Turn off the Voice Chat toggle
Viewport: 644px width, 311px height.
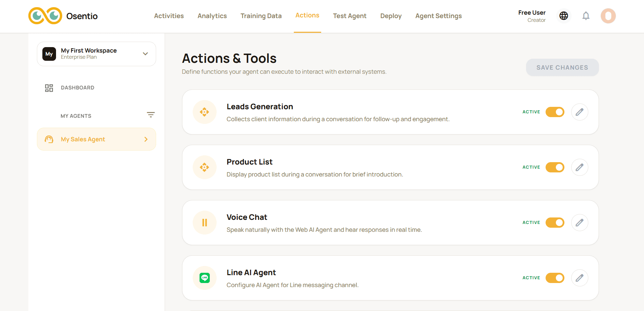click(x=555, y=223)
